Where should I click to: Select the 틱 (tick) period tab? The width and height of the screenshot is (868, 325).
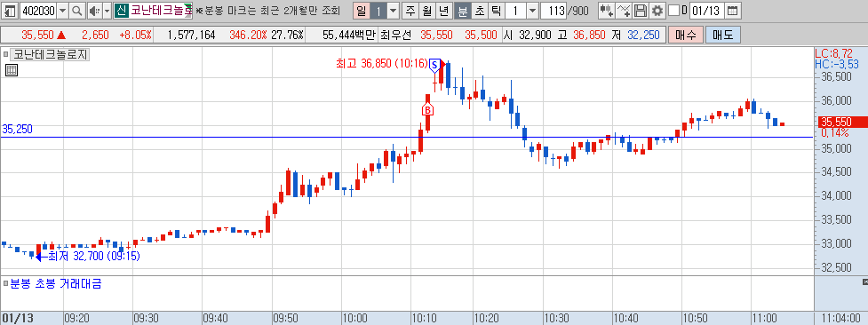click(x=496, y=11)
